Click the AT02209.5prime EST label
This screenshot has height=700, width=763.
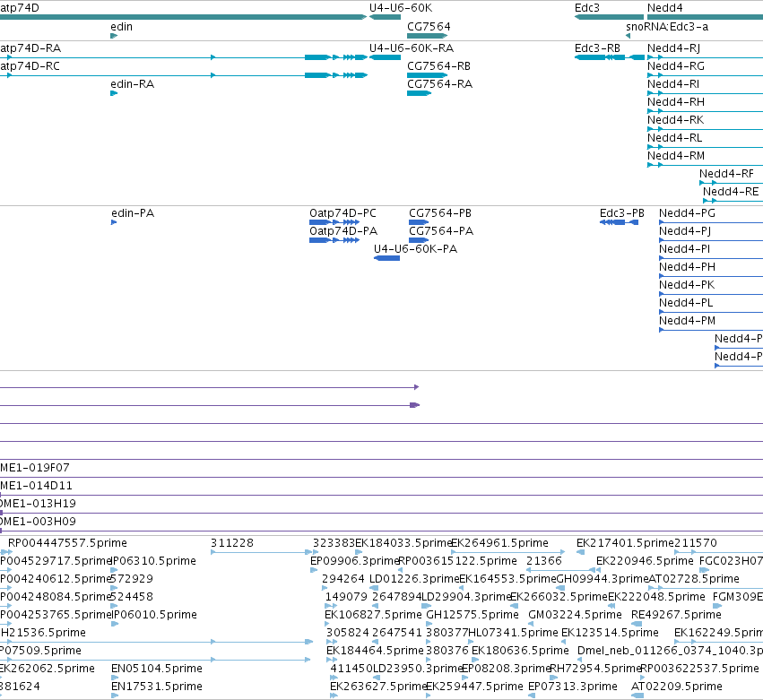[676, 687]
